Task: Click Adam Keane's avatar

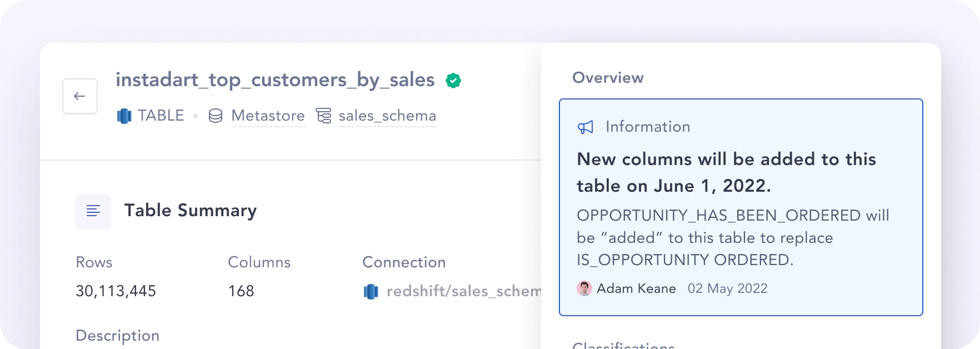Action: pyautogui.click(x=584, y=288)
